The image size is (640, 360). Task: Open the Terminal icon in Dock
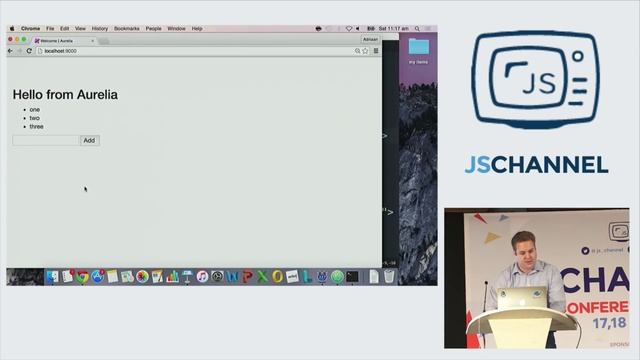[x=352, y=277]
